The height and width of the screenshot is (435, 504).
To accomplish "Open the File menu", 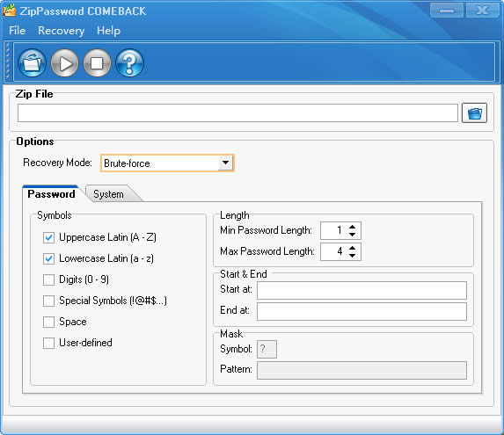I will click(17, 31).
